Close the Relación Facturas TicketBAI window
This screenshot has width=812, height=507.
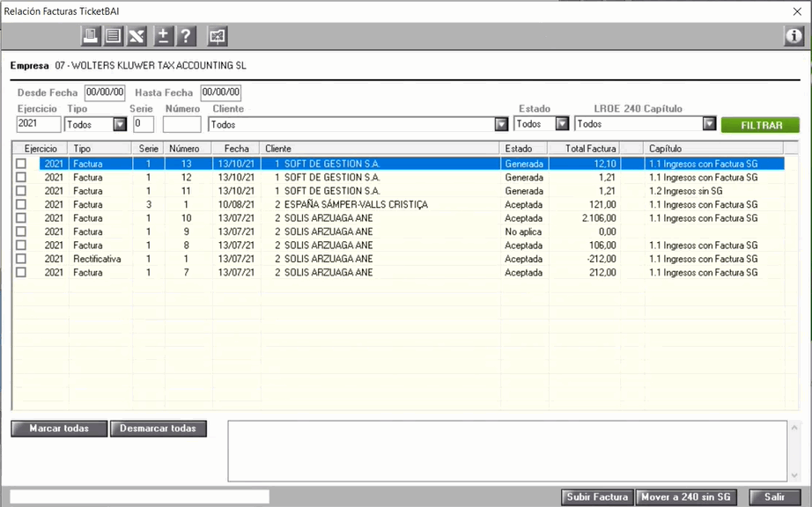[x=797, y=11]
